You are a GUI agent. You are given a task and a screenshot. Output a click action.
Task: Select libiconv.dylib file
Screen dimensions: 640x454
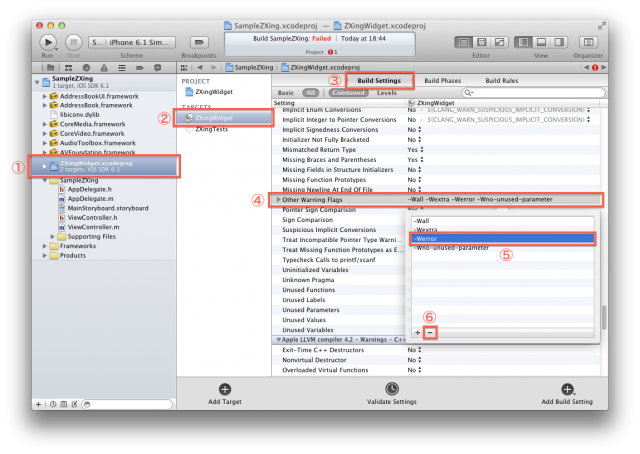coord(79,115)
